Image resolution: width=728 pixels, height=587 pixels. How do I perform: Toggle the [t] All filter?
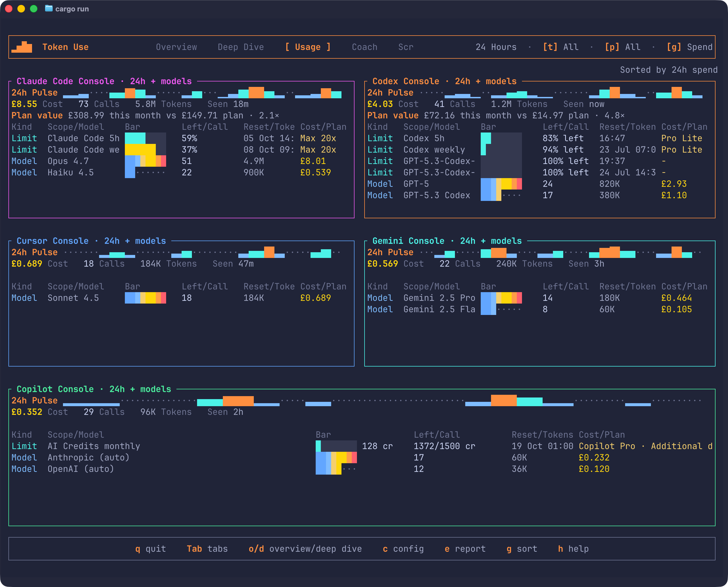coord(560,47)
